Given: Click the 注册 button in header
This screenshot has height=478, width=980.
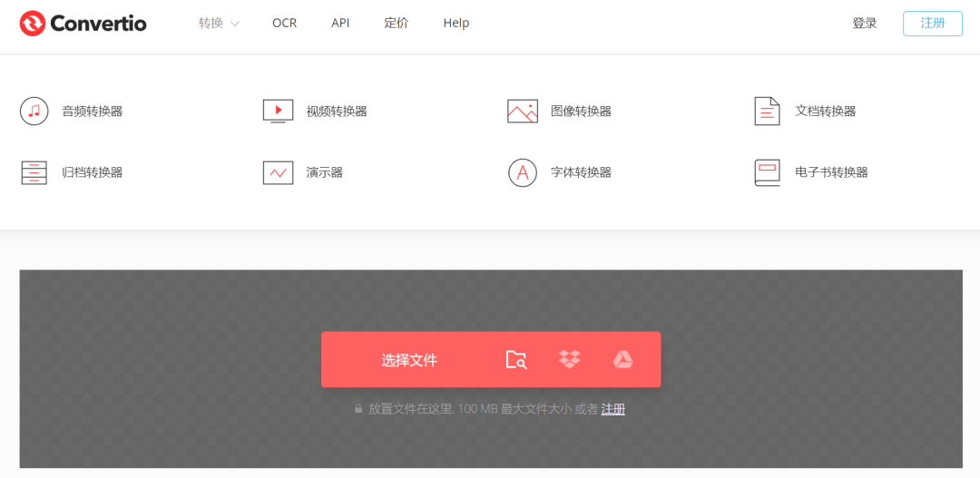Looking at the screenshot, I should coord(932,24).
